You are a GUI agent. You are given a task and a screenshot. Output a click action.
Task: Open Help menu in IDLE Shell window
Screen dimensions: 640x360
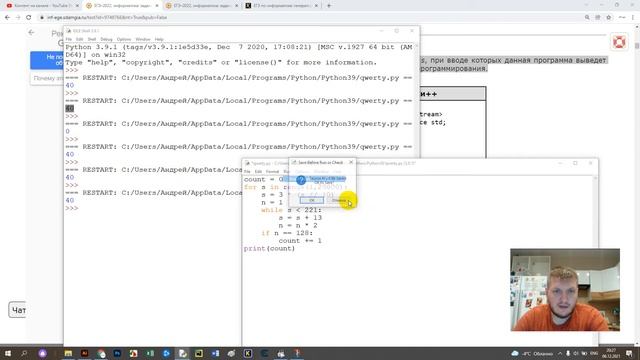(x=159, y=39)
